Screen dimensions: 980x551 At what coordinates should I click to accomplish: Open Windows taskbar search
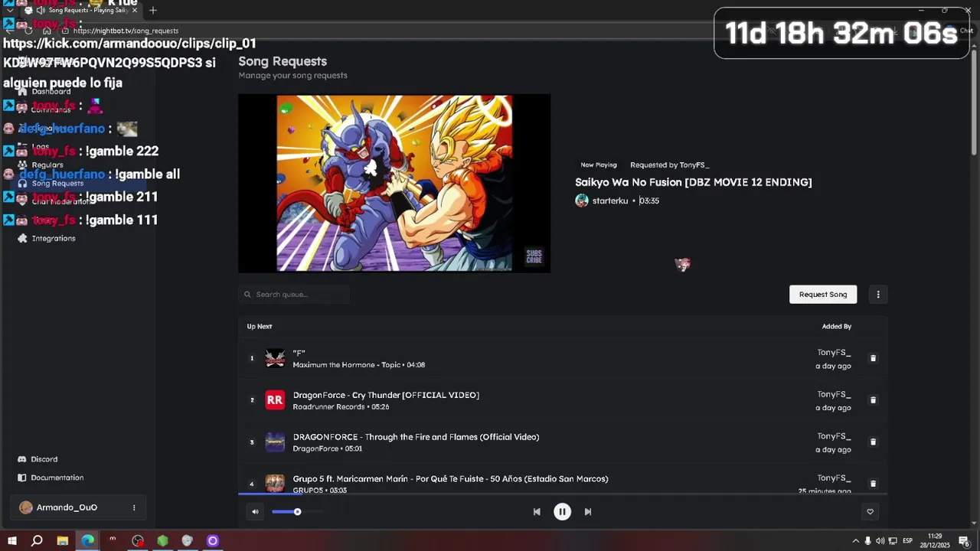37,541
